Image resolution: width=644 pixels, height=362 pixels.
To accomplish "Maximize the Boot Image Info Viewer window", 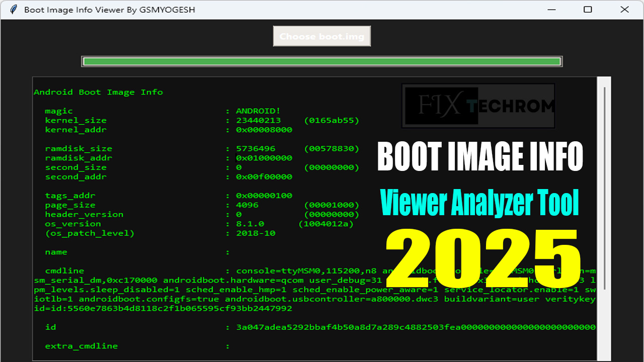I will tap(587, 10).
